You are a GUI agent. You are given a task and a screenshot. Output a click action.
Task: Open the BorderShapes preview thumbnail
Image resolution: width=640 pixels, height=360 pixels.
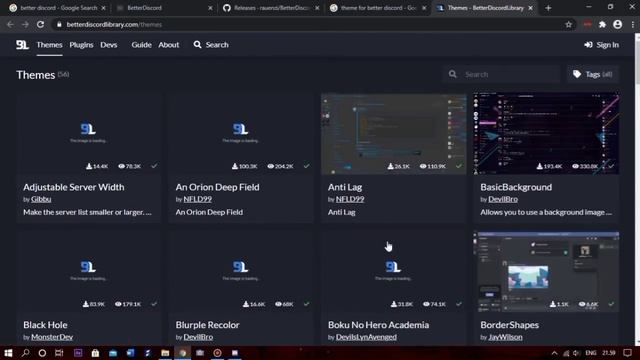coord(546,272)
